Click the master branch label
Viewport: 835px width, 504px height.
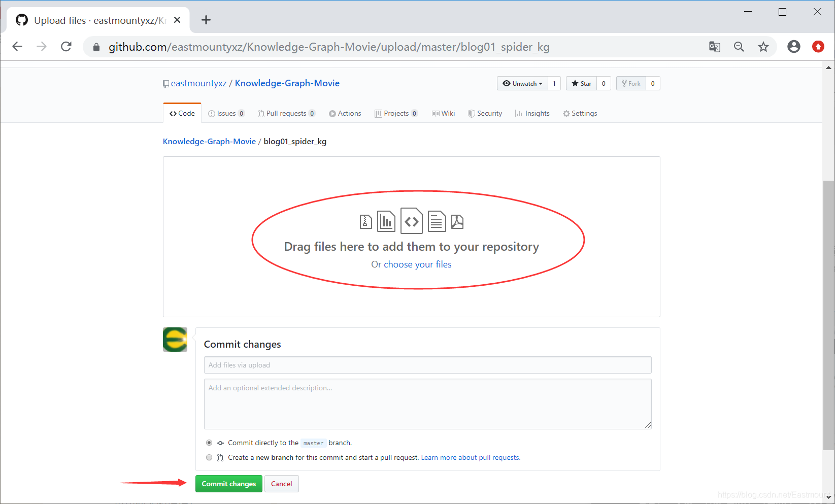[313, 443]
